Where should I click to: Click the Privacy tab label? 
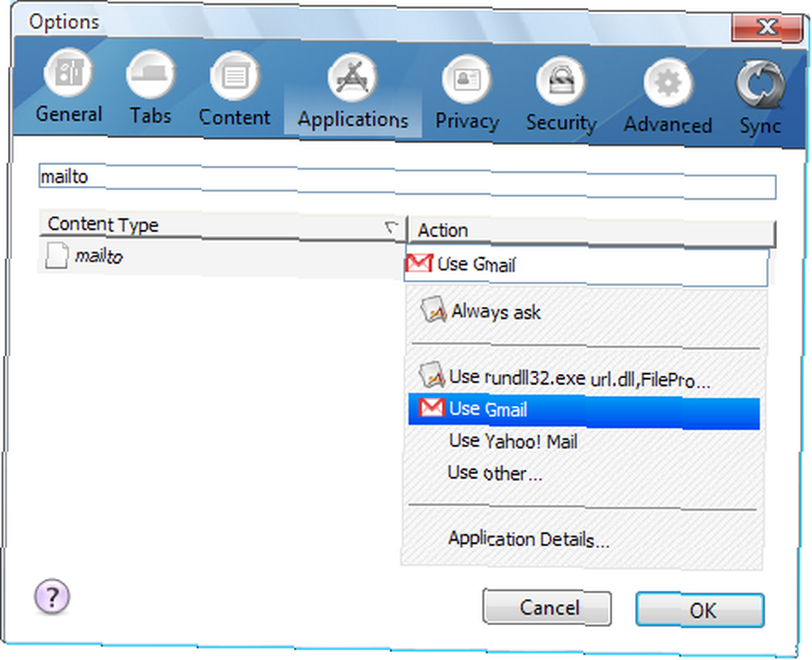point(467,121)
